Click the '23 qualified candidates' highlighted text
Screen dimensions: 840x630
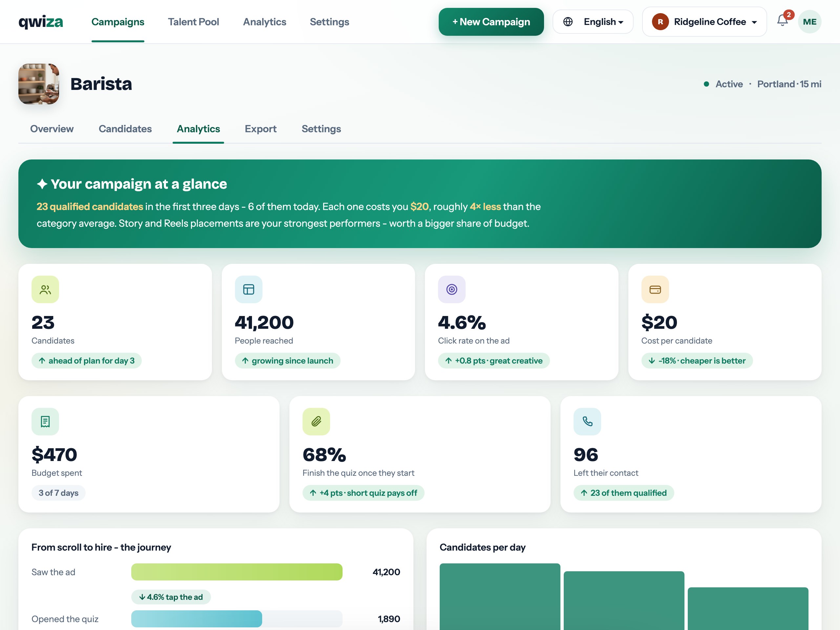click(x=90, y=207)
